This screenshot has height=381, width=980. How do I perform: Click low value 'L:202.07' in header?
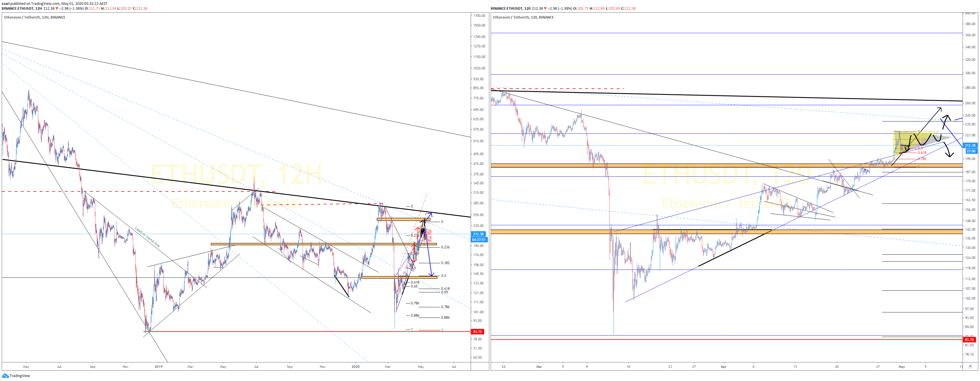125,8
